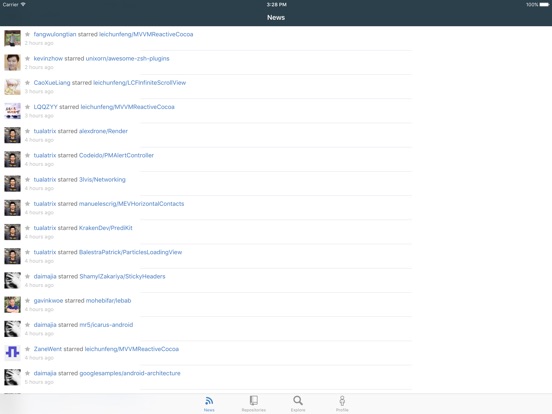The height and width of the screenshot is (414, 552).
Task: Tap gavinkwoe's avatar picture
Action: click(12, 305)
